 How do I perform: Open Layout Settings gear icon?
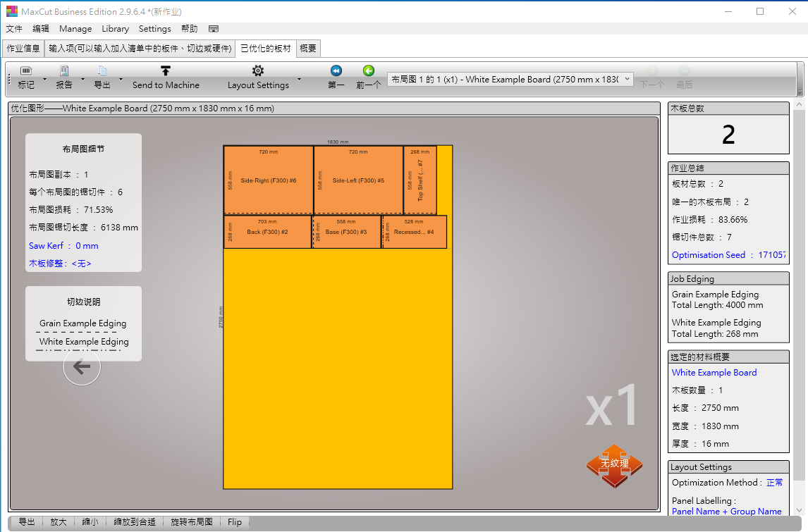click(258, 71)
